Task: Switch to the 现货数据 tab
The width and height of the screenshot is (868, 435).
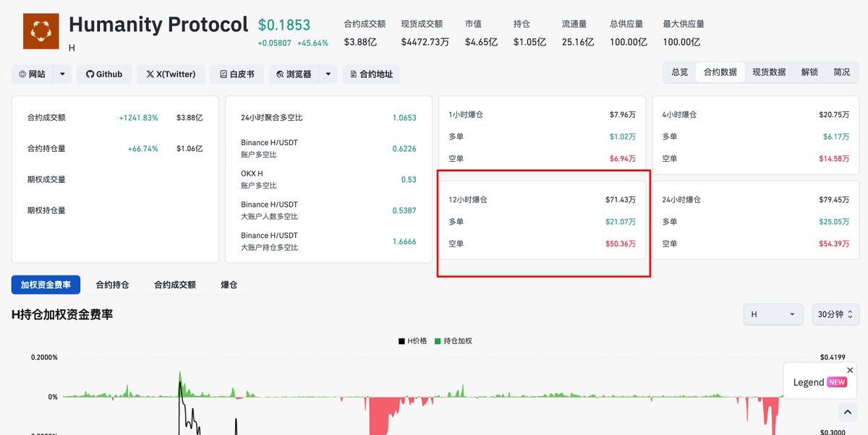Action: coord(769,72)
